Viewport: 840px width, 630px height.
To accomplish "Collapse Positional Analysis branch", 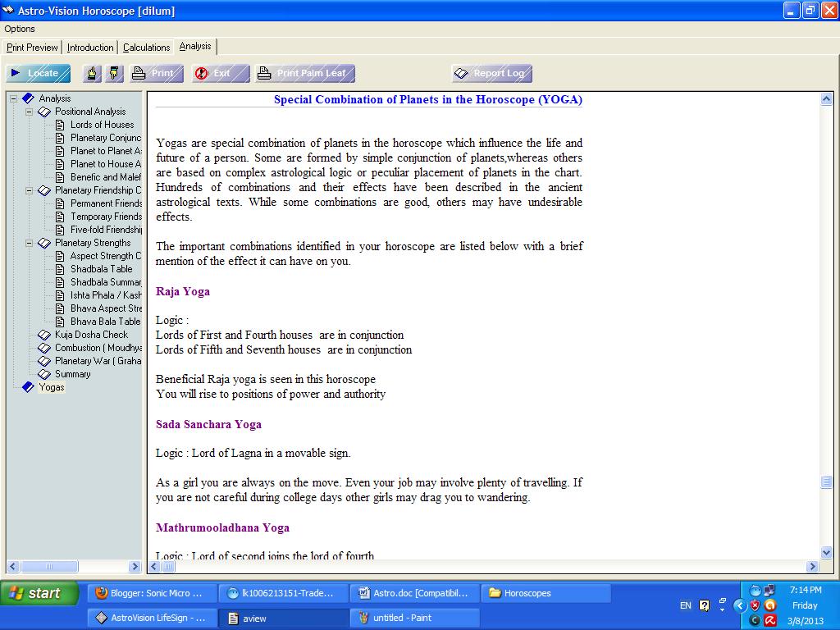I will [x=30, y=112].
